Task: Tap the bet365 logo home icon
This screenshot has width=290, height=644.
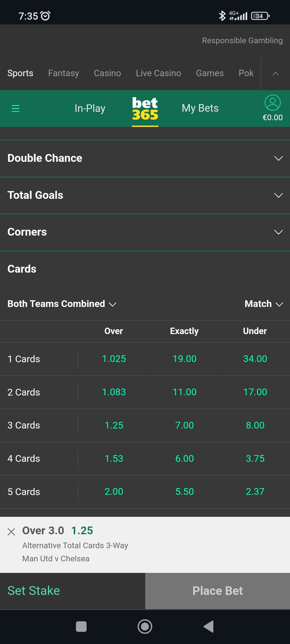Action: coord(145,108)
